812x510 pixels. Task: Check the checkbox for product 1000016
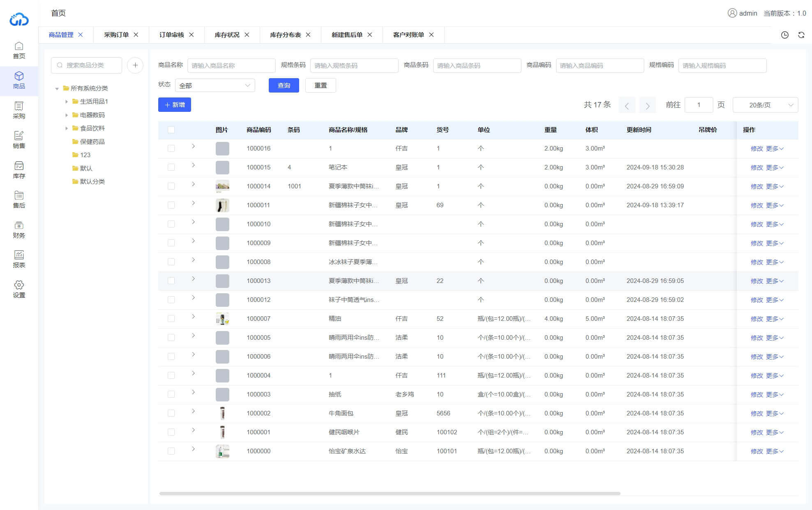click(x=171, y=148)
